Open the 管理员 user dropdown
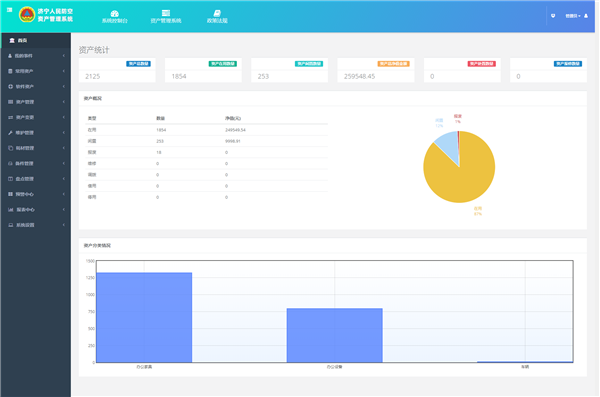Image resolution: width=600 pixels, height=397 pixels. coord(573,16)
